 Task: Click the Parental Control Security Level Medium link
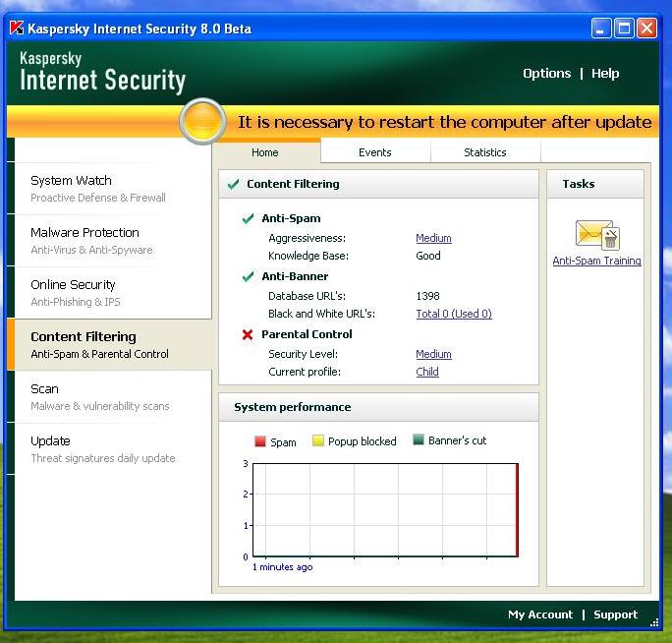[x=433, y=354]
